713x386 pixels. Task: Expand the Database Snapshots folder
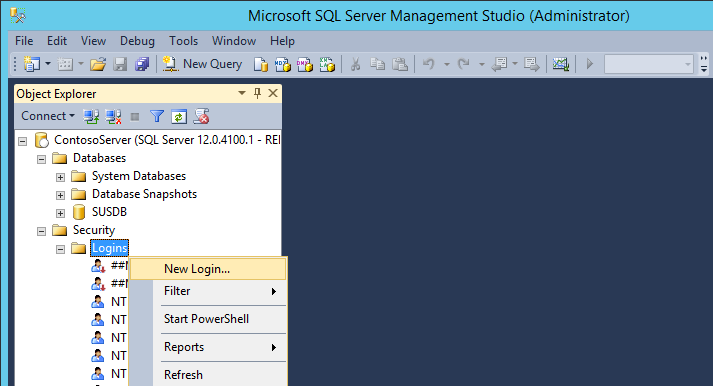coord(60,195)
